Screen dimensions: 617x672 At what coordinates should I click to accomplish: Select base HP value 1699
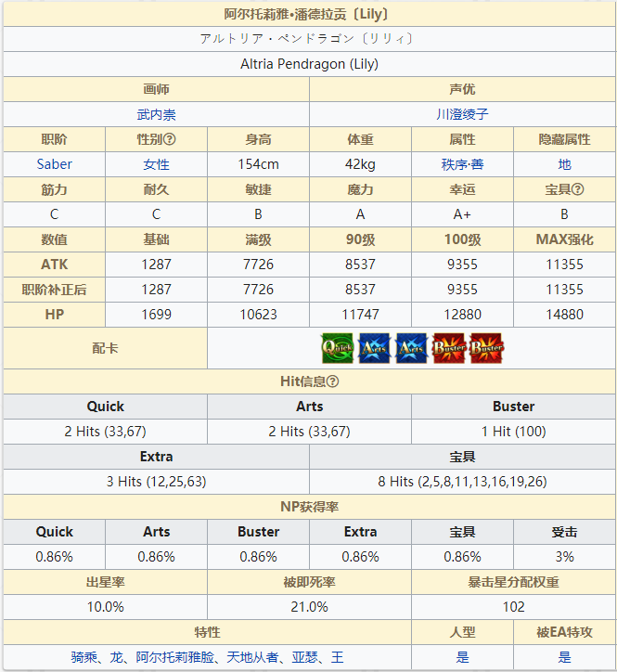tap(157, 315)
